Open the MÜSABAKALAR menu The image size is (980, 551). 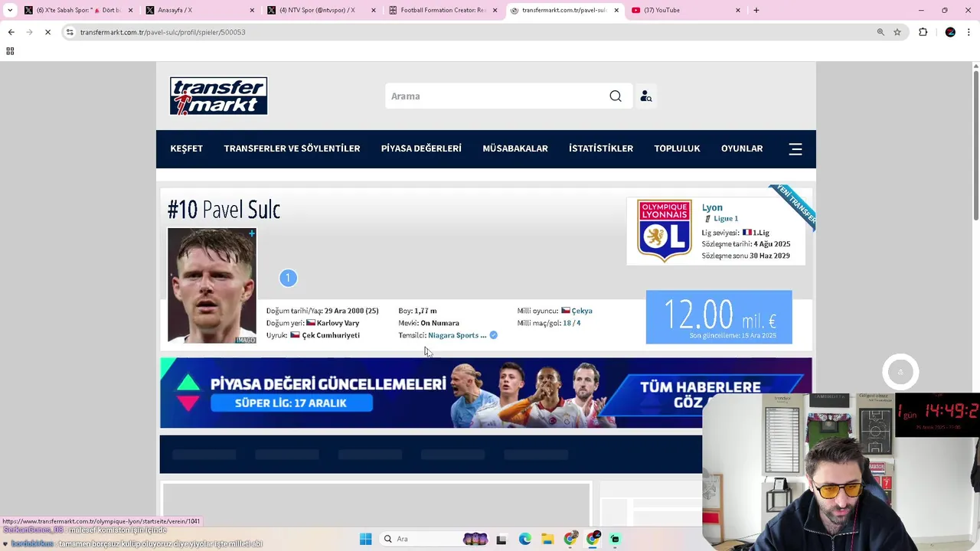[515, 148]
